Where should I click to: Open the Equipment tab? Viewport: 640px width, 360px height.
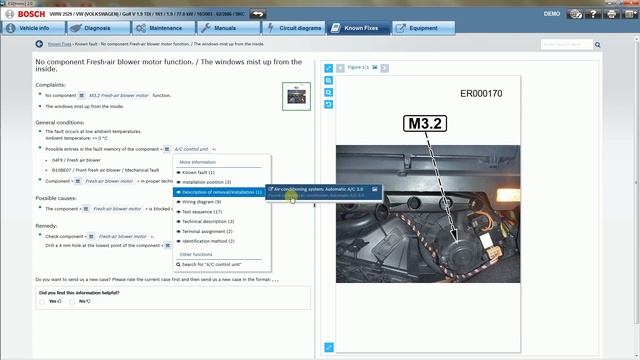[423, 28]
